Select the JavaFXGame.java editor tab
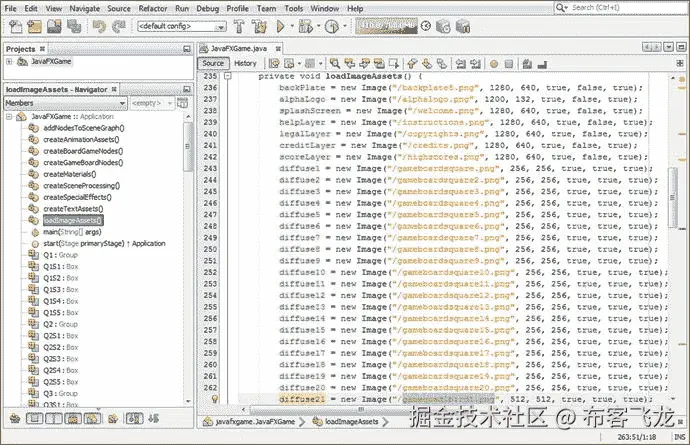This screenshot has width=690, height=445. [239, 48]
